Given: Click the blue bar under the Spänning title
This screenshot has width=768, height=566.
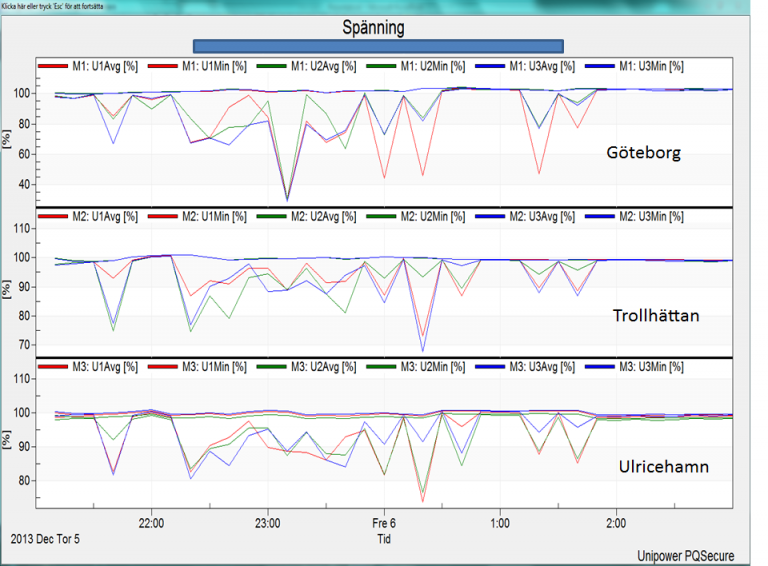Looking at the screenshot, I should click(378, 47).
